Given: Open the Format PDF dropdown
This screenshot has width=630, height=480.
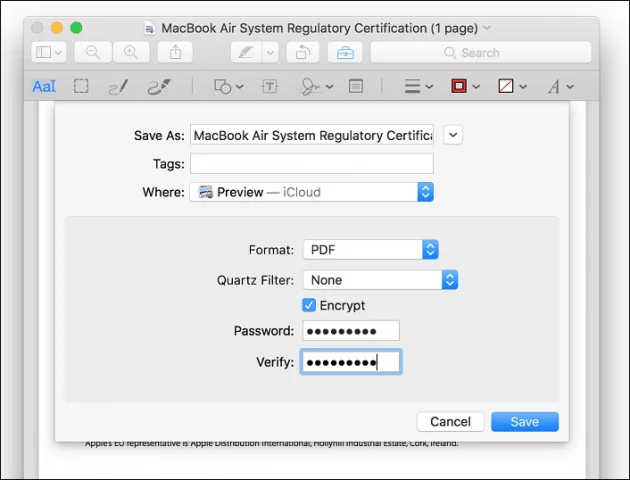Looking at the screenshot, I should pyautogui.click(x=370, y=249).
